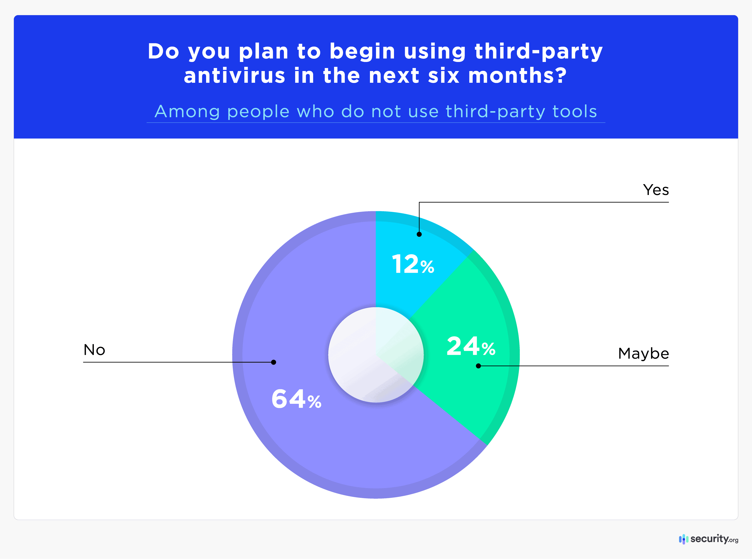This screenshot has width=752, height=560.
Task: Click the 24% value text
Action: (x=470, y=346)
